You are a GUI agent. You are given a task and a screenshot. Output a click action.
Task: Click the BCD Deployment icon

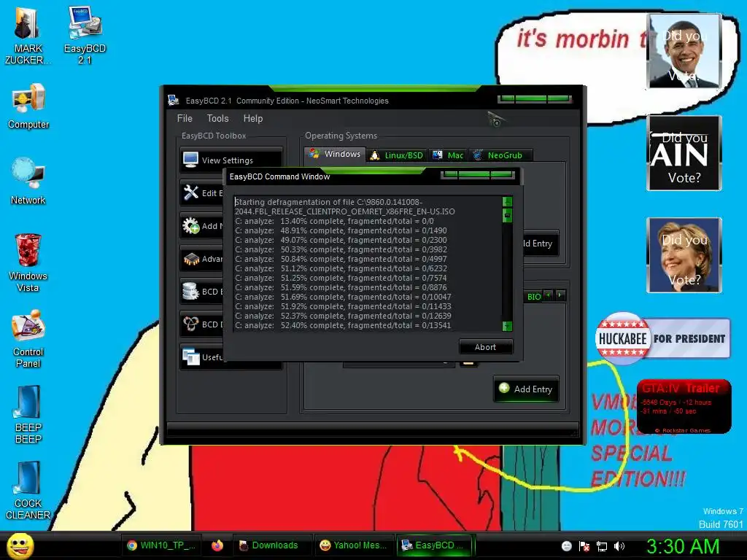191,324
